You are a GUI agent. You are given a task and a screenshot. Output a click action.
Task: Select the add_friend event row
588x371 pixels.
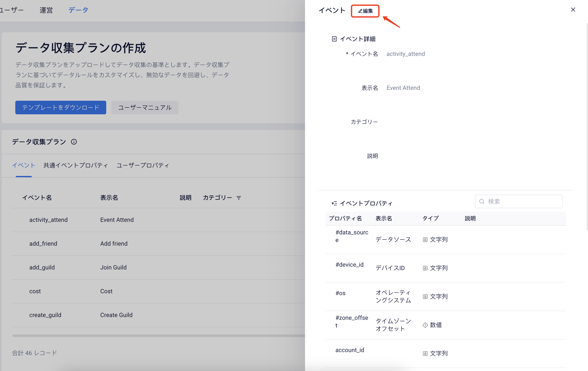tap(158, 244)
